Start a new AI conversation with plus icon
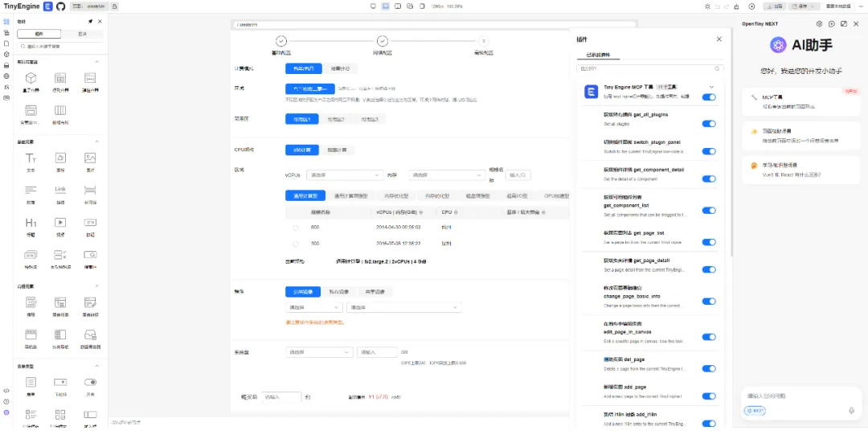The image size is (868, 431). tap(832, 24)
